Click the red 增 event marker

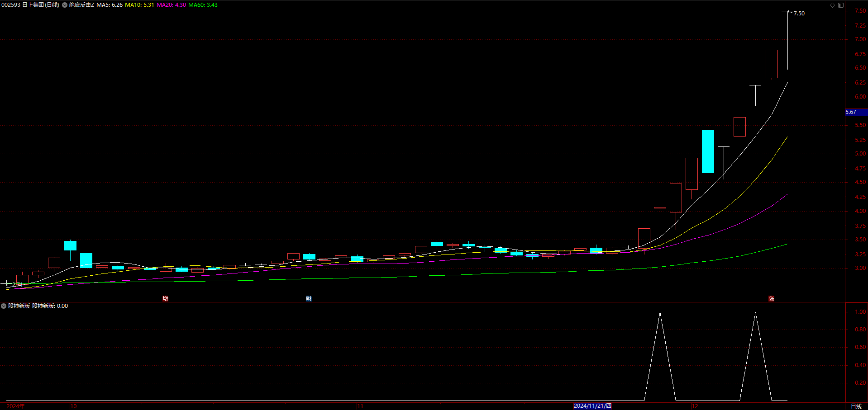[x=165, y=298]
